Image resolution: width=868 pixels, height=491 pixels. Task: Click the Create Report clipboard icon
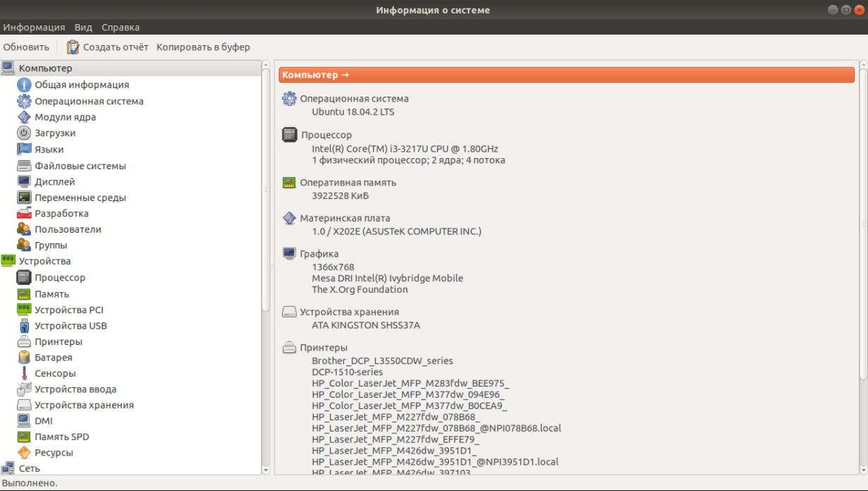73,47
